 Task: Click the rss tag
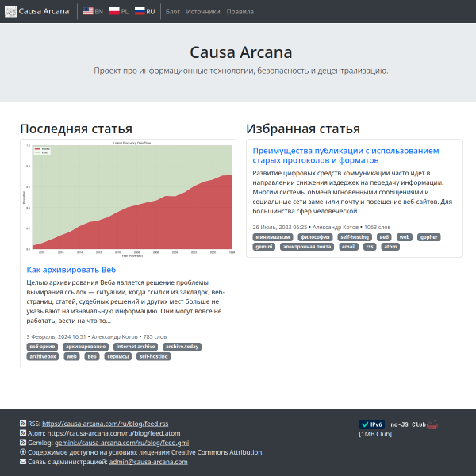coord(370,247)
